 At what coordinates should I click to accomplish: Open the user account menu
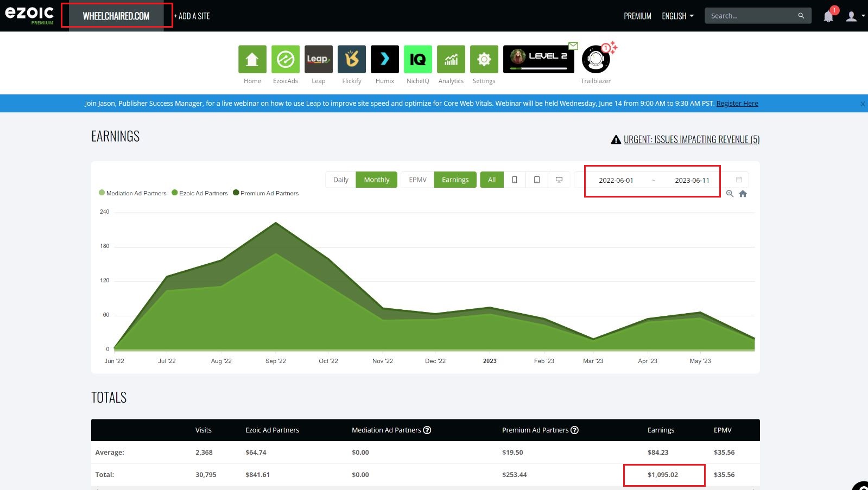click(x=855, y=16)
